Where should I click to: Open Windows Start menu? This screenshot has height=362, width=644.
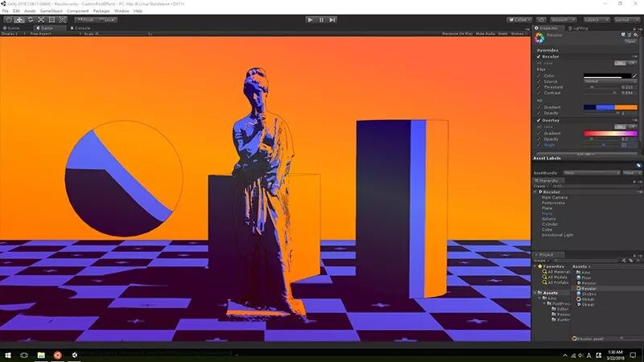(7, 356)
